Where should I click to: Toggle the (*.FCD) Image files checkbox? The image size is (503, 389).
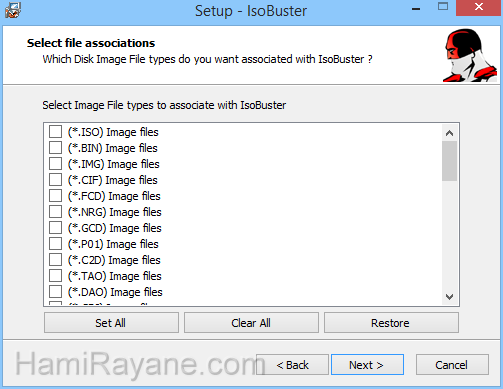point(55,196)
